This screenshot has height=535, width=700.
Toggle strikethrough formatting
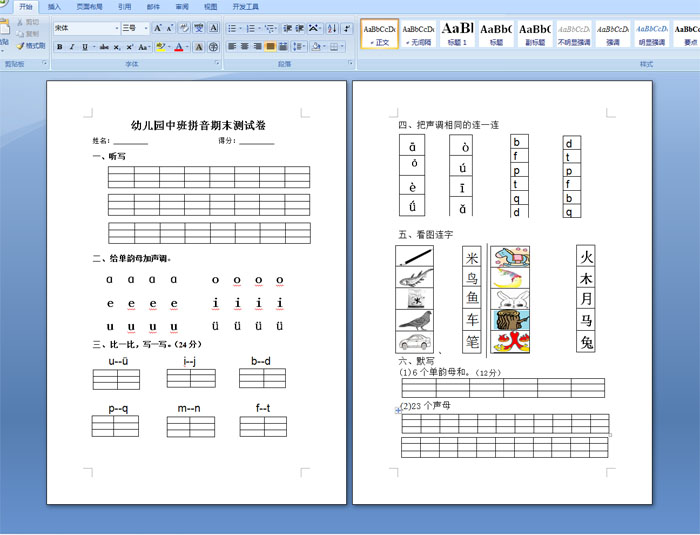[104, 47]
